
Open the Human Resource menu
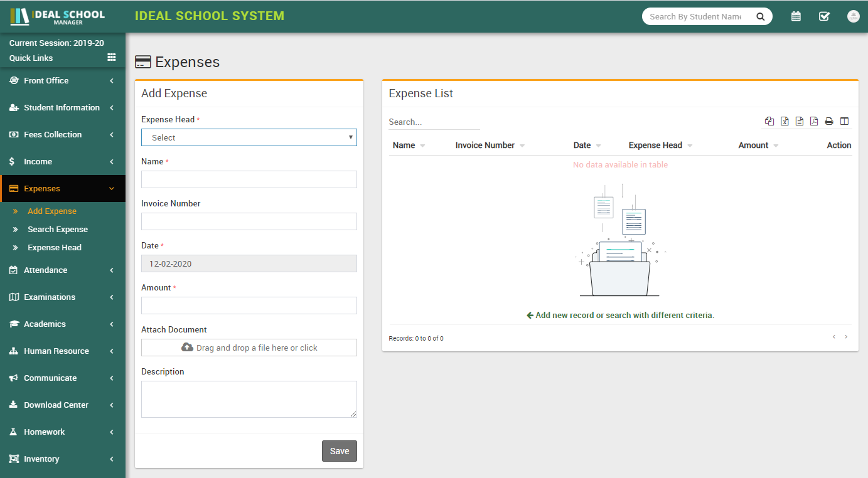coord(63,351)
